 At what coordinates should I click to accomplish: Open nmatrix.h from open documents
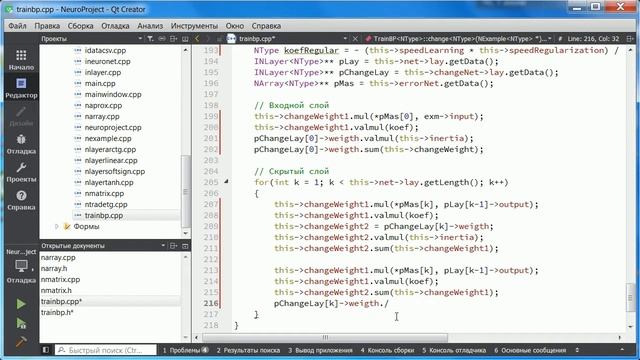tap(56, 291)
